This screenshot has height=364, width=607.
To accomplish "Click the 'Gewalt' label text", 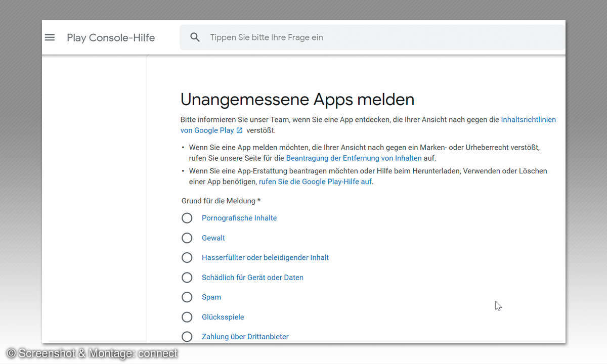I will (x=213, y=238).
